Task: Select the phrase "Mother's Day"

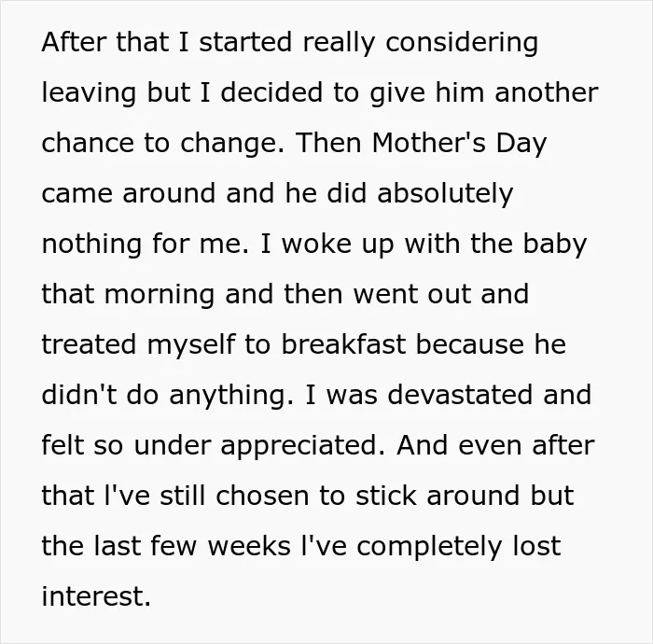Action: [459, 144]
